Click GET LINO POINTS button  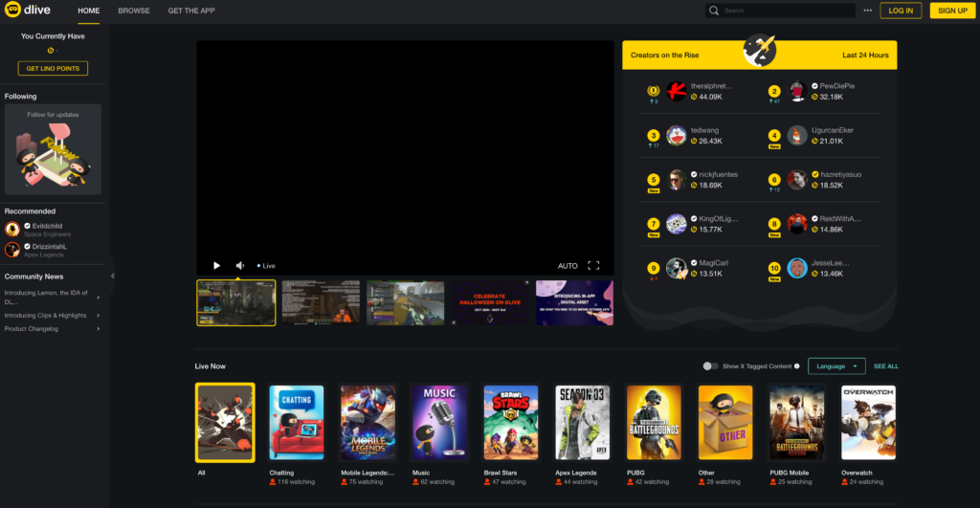tap(53, 68)
